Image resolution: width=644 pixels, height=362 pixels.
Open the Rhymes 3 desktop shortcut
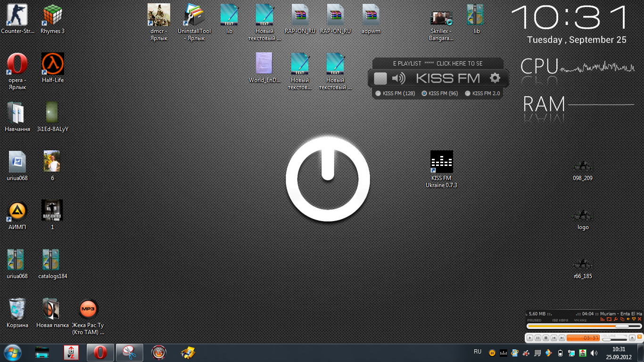[x=52, y=15]
